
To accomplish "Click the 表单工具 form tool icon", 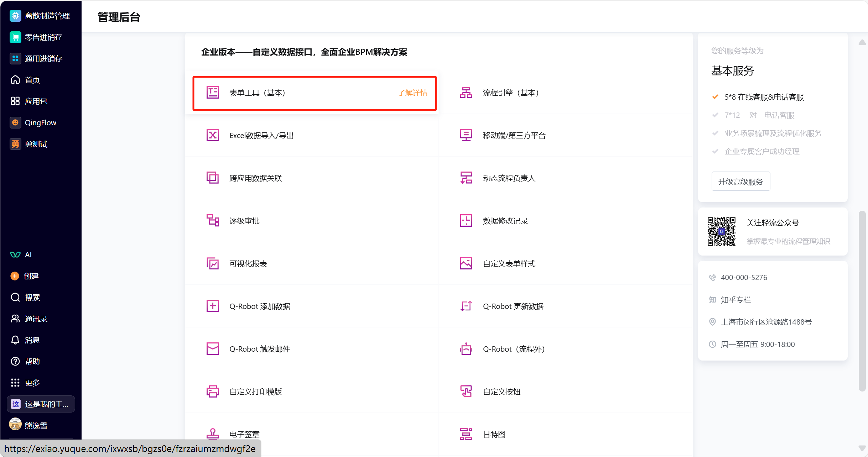I will point(213,93).
